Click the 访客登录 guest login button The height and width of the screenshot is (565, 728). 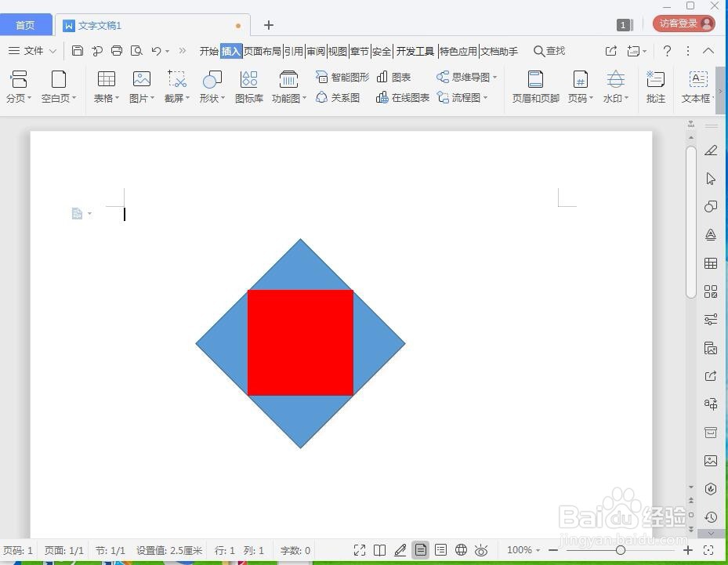683,24
